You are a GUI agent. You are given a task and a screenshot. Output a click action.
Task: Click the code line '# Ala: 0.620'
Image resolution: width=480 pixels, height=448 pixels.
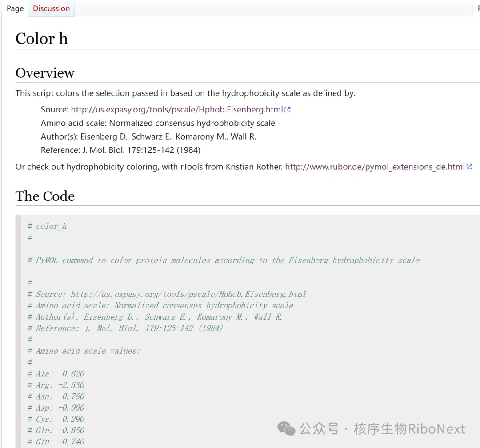(x=56, y=374)
